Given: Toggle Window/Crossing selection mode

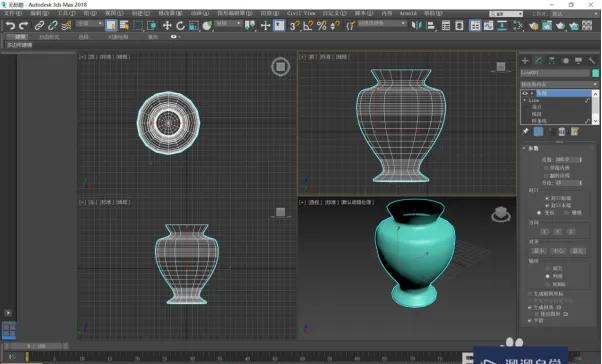Looking at the screenshot, I should click(151, 26).
